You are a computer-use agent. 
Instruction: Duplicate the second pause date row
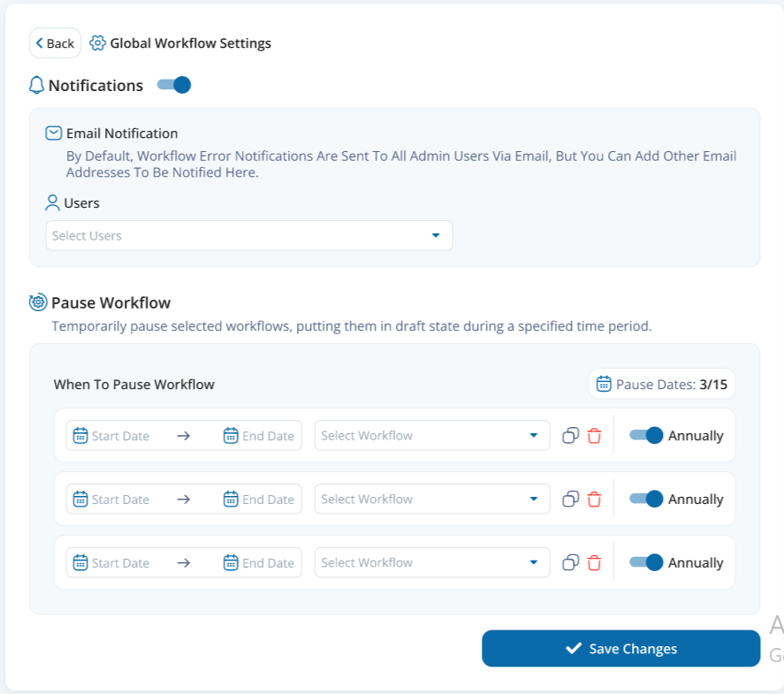pos(571,500)
